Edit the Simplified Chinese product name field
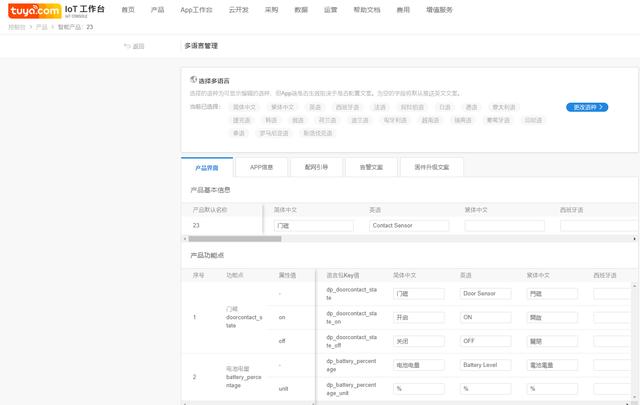640x405 pixels. (x=313, y=225)
